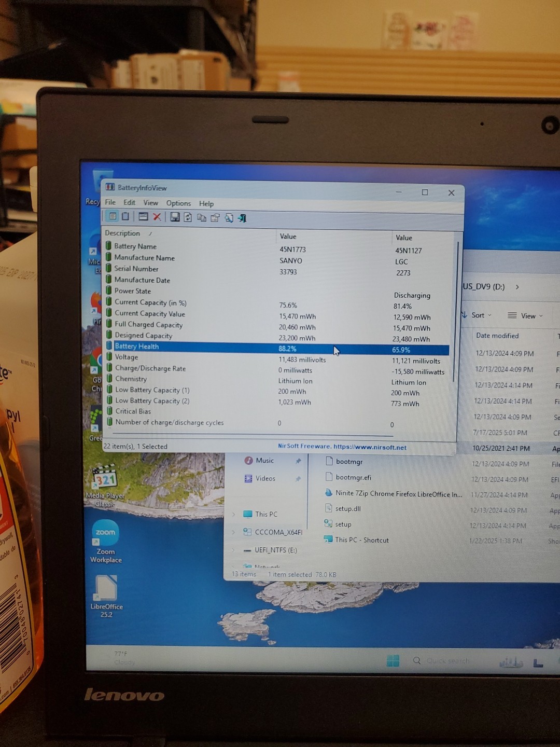Click the Windows Start button on taskbar

point(393,660)
